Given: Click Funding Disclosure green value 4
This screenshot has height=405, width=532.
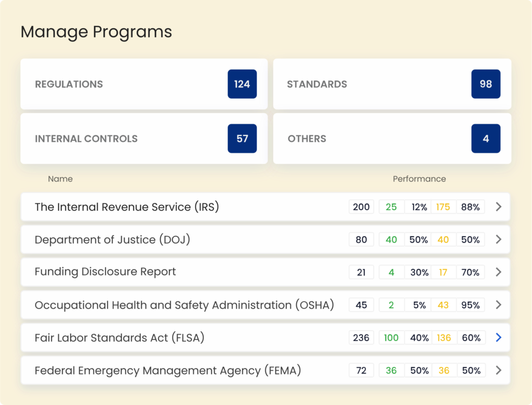Looking at the screenshot, I should (391, 272).
